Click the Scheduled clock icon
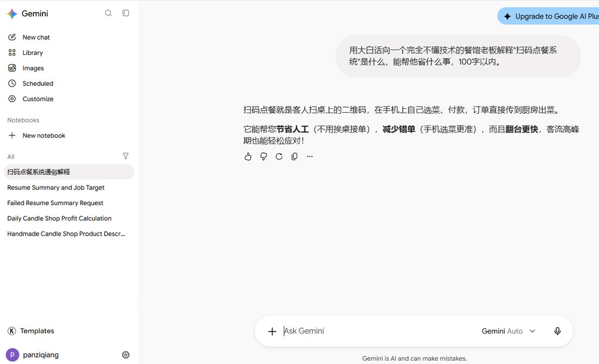 [x=12, y=83]
